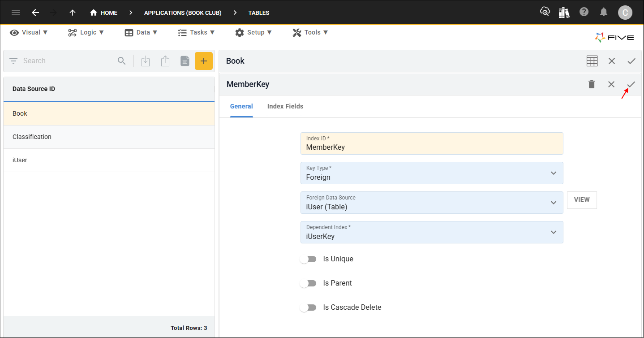Screen dimensions: 644x338
Task: Click the forward arrow in top bar
Action: pos(53,13)
